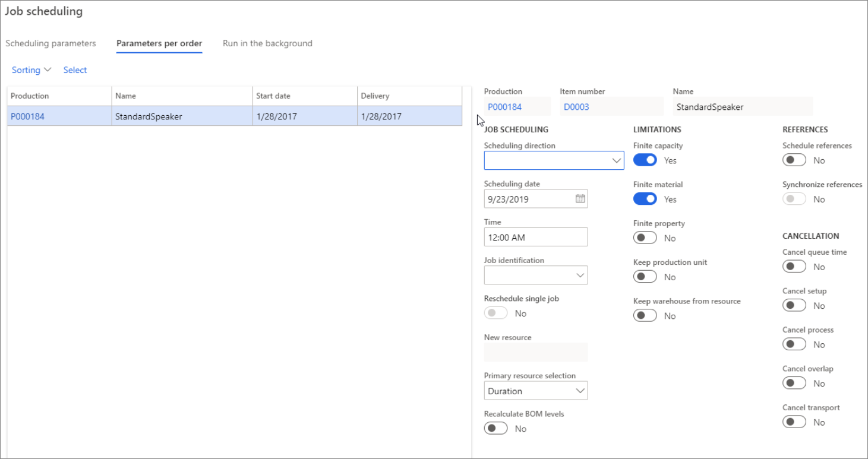Sort by Production column header
Image resolution: width=868 pixels, height=459 pixels.
59,96
